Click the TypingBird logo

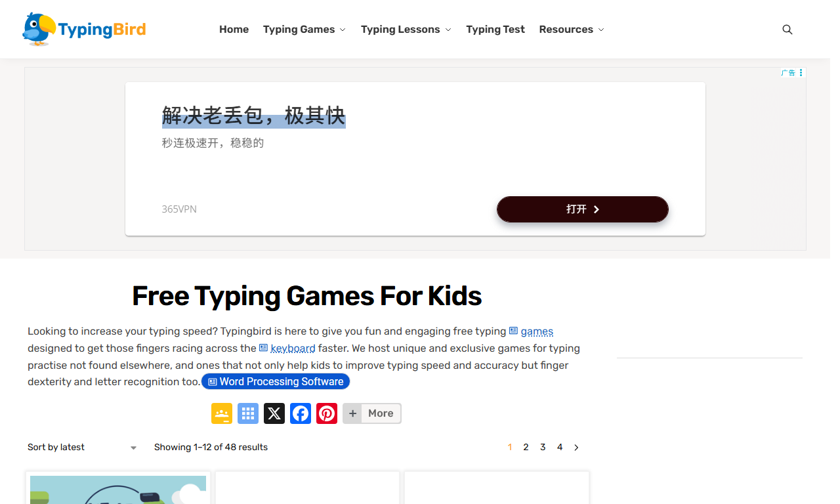click(84, 30)
